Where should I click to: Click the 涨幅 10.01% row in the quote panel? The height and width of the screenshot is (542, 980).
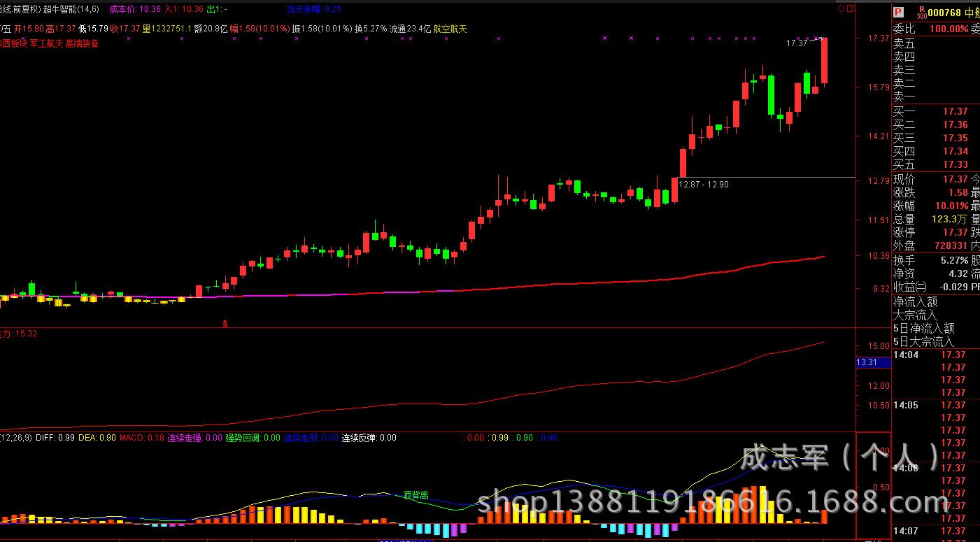931,206
